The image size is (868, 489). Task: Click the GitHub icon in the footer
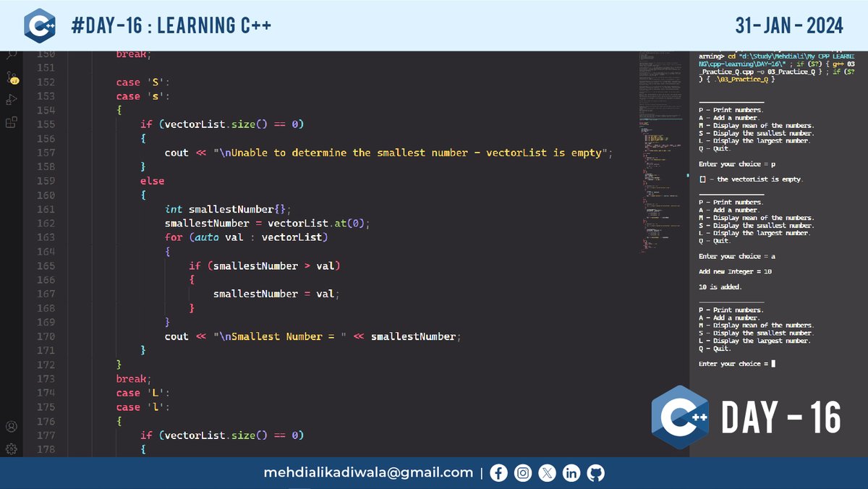(x=595, y=472)
